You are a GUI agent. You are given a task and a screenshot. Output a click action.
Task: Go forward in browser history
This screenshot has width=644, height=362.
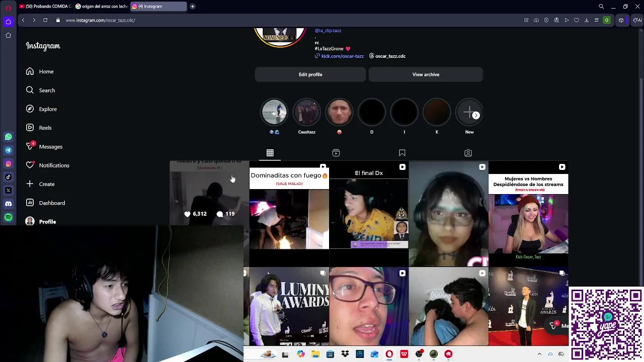[34, 20]
